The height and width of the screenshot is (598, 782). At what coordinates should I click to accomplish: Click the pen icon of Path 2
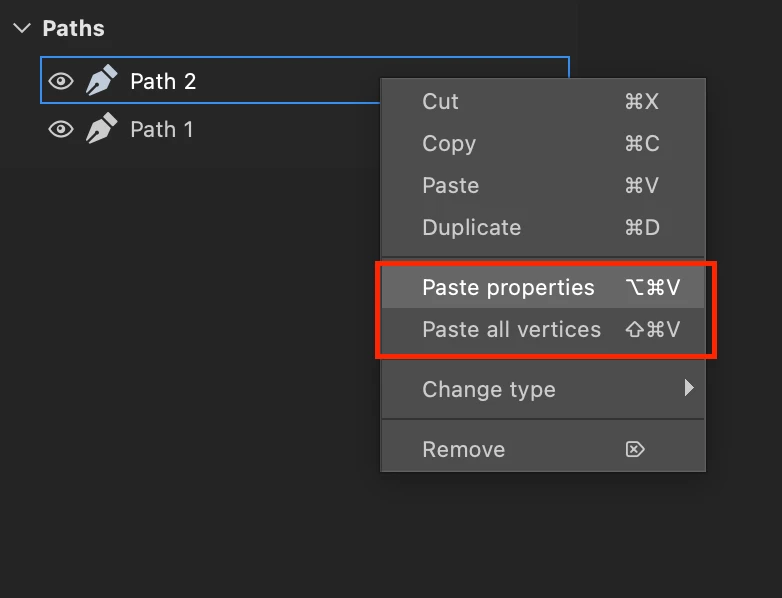(102, 80)
